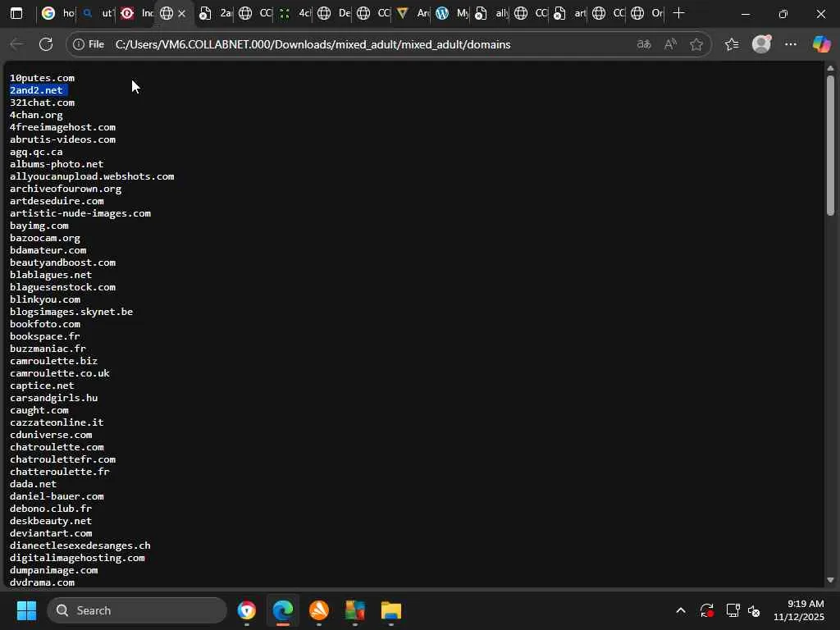Click the bayimg.com entry
Image resolution: width=840 pixels, height=630 pixels.
tap(39, 226)
